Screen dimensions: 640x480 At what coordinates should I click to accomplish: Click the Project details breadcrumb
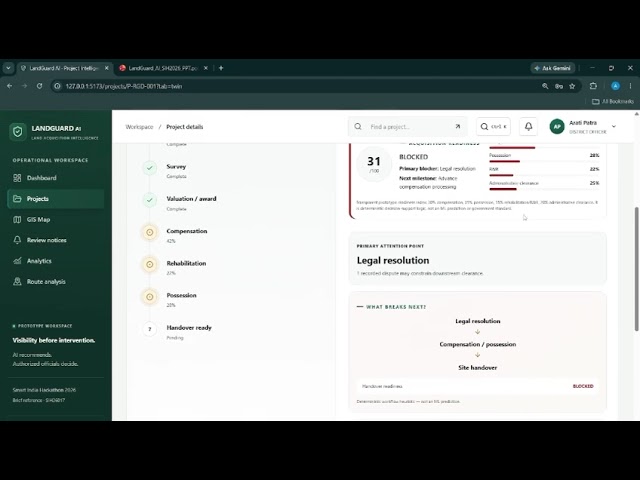tap(184, 127)
